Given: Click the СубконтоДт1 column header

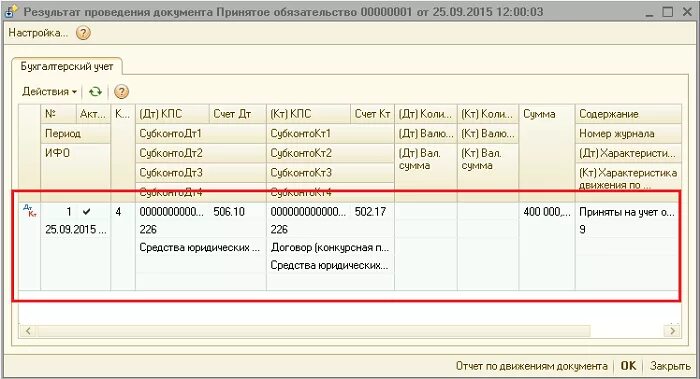Looking at the screenshot, I should pyautogui.click(x=201, y=133).
